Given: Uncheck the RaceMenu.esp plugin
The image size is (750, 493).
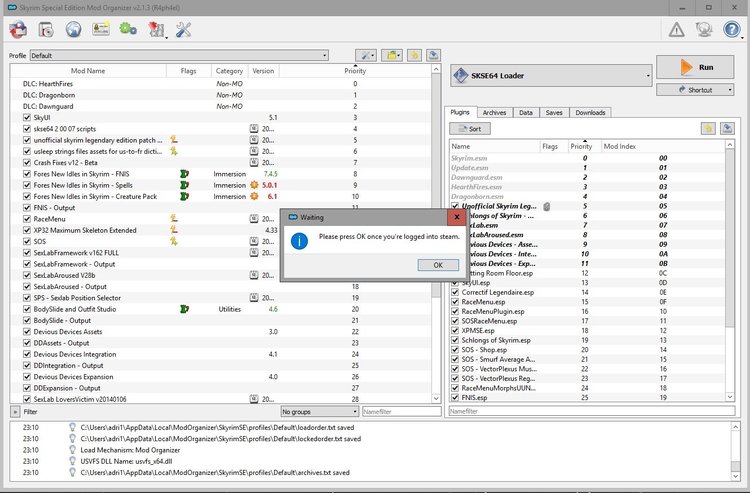Looking at the screenshot, I should [455, 302].
